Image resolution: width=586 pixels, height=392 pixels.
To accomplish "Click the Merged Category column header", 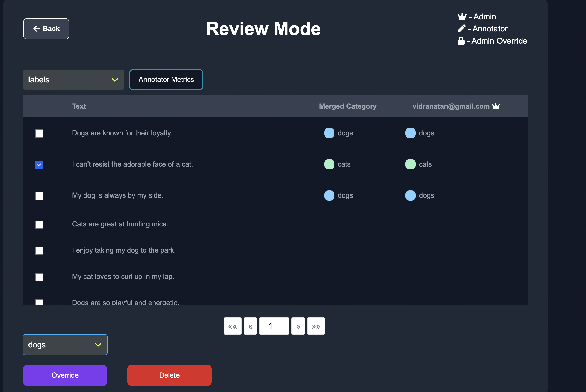I will click(x=348, y=106).
